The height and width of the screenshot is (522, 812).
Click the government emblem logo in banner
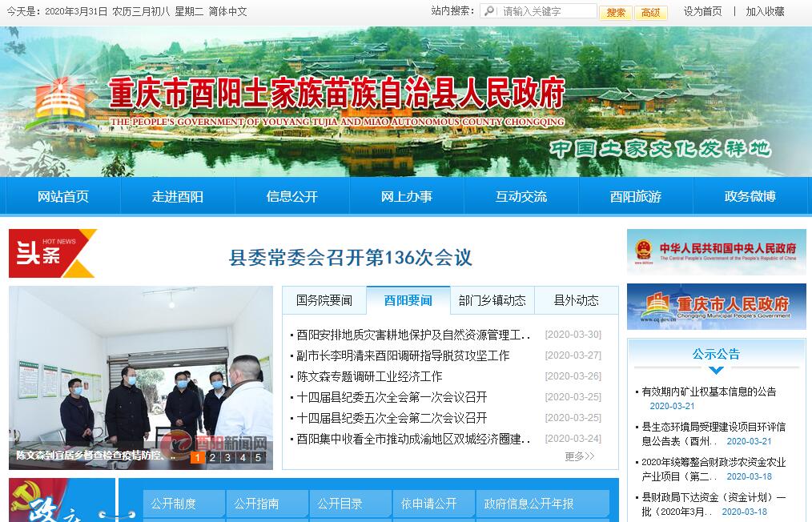56,106
